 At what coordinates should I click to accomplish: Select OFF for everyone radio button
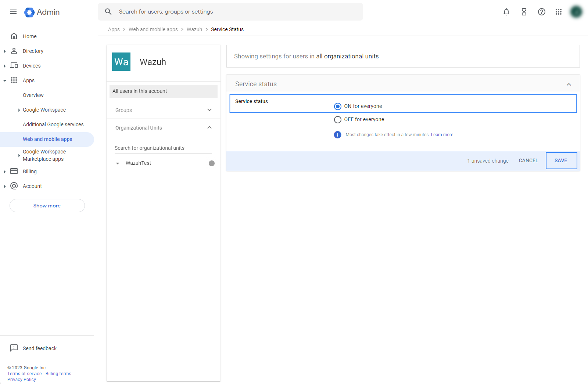pyautogui.click(x=337, y=120)
